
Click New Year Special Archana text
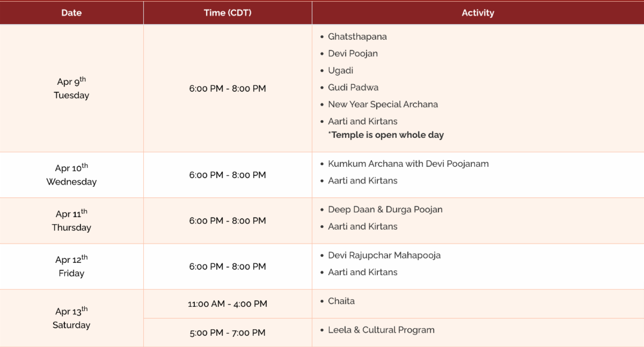(383, 104)
